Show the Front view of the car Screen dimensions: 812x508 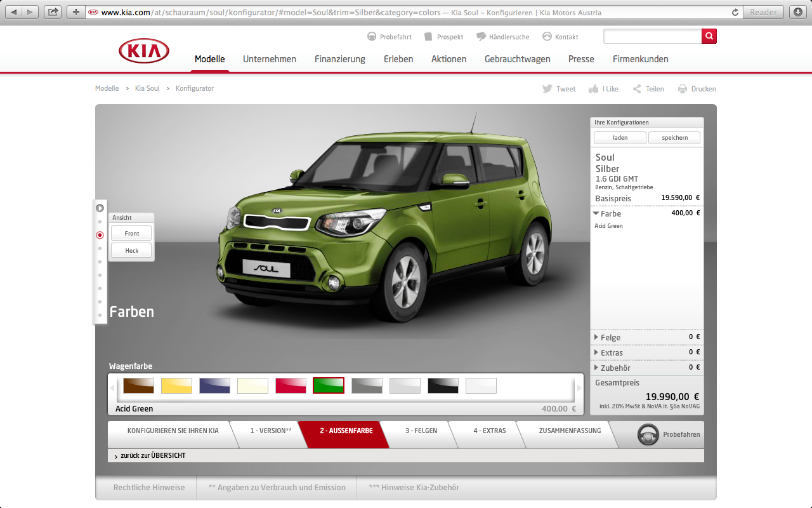tap(131, 233)
